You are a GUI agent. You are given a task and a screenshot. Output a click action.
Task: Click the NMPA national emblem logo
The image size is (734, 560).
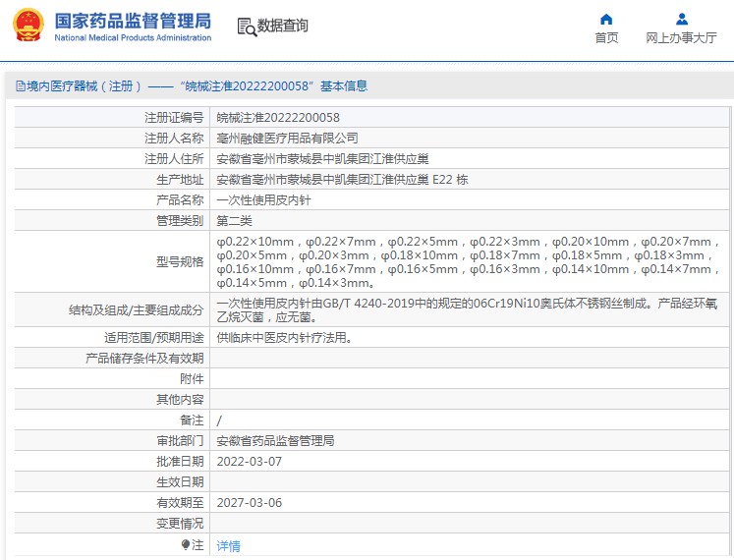click(28, 25)
